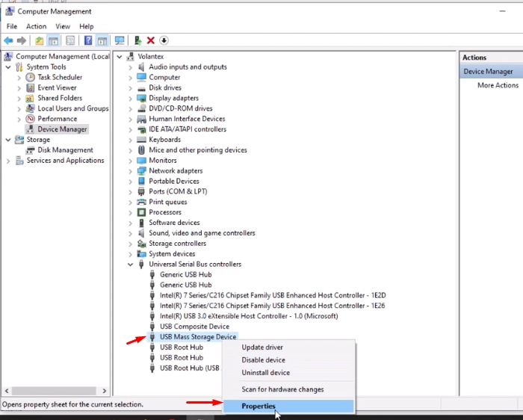Viewport: 523px width, 420px height.
Task: Select USB Mass Storage Device entry
Action: (198, 337)
